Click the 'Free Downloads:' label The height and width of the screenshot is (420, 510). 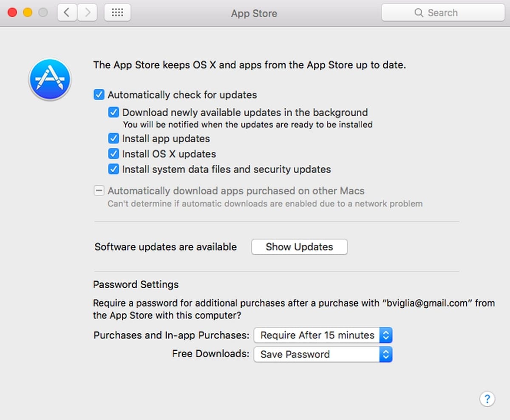click(x=211, y=354)
